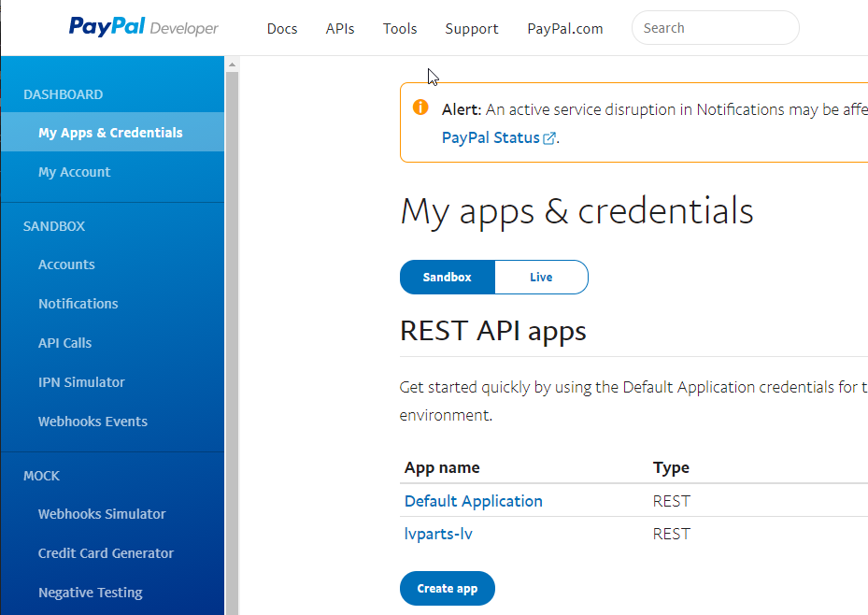The height and width of the screenshot is (615, 868).
Task: Switch to the Sandbox environment toggle
Action: coord(447,278)
